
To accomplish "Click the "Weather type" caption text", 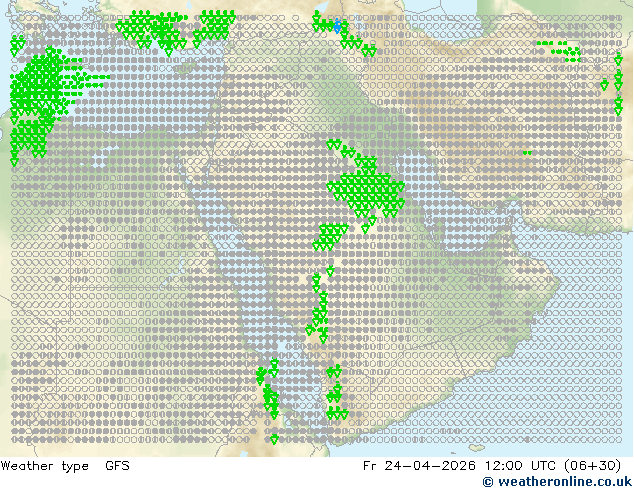I will (44, 466).
